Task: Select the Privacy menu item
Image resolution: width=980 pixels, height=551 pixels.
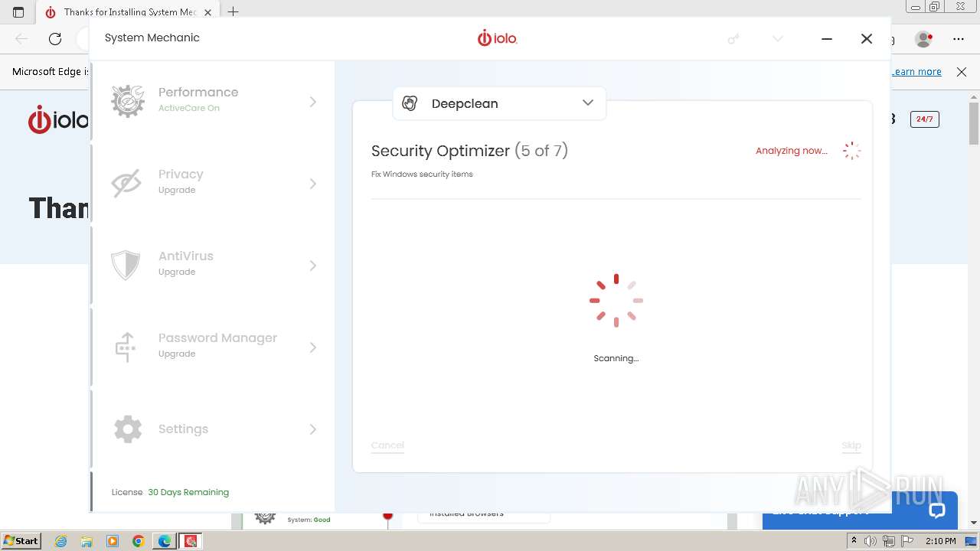Action: coord(213,183)
